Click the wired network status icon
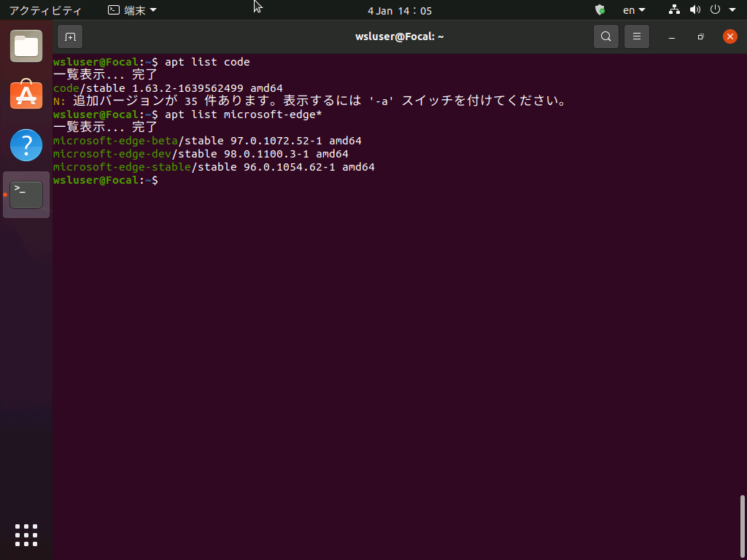 (674, 10)
